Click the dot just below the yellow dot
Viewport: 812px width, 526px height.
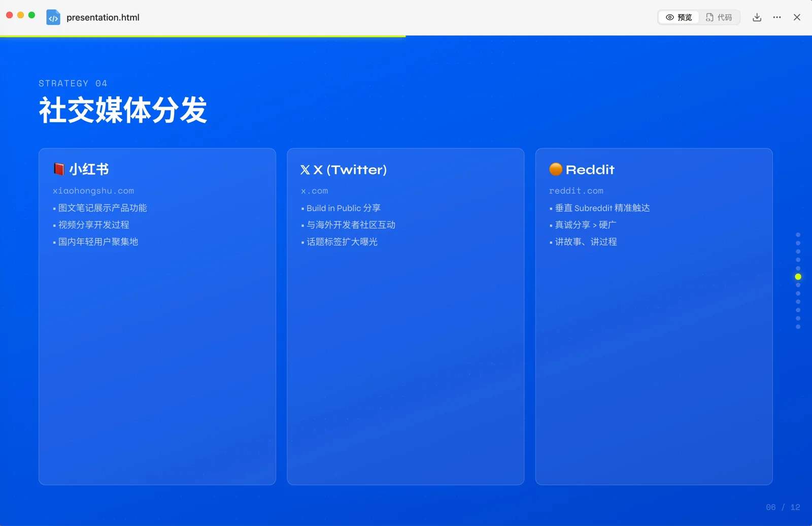coord(798,285)
